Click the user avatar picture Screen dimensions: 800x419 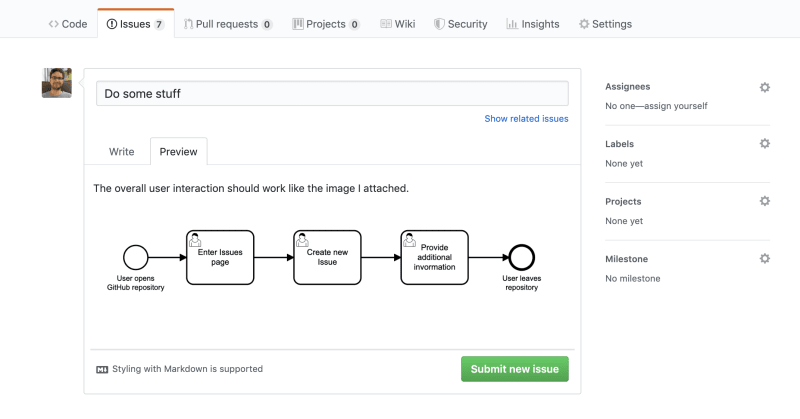pyautogui.click(x=57, y=83)
